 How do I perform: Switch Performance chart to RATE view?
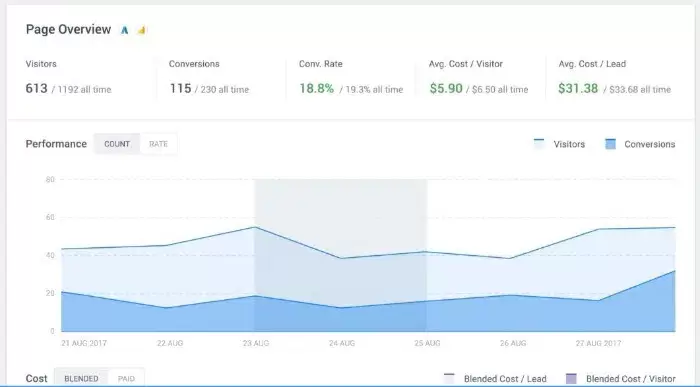coord(158,144)
